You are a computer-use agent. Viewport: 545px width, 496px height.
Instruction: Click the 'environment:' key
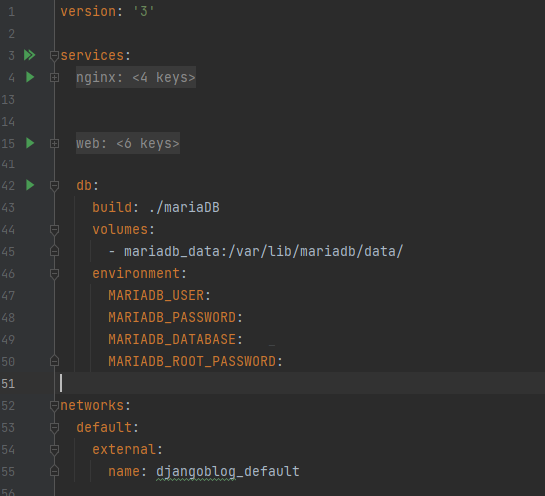(x=139, y=273)
